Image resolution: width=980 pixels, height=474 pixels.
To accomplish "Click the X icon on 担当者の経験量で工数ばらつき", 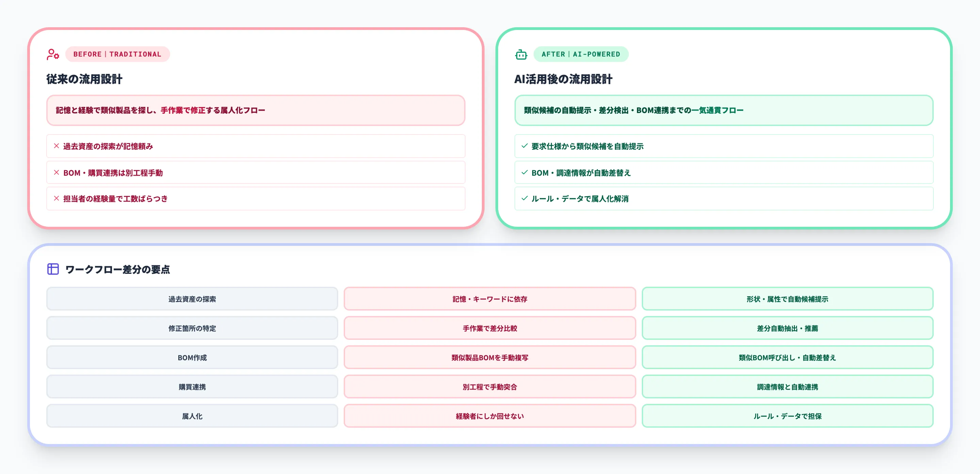I will pos(56,199).
